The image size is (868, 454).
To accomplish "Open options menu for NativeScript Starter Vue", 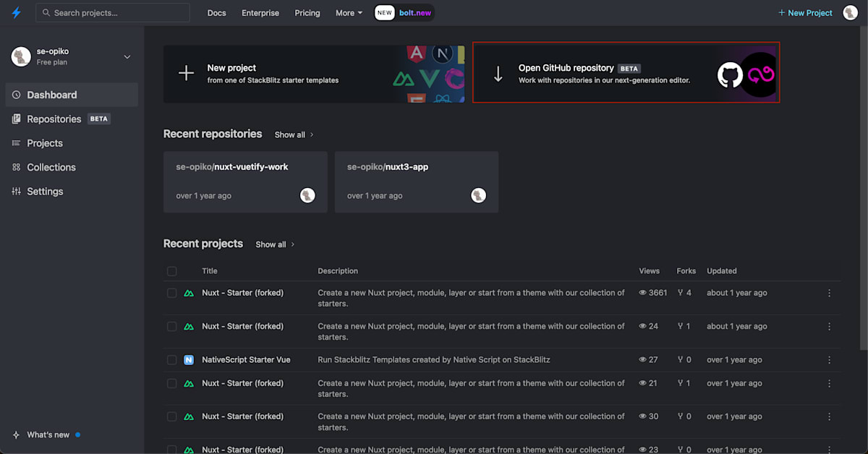I will click(x=829, y=360).
